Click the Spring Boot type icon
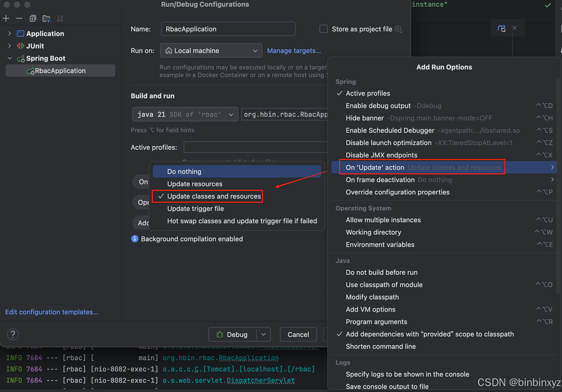The width and height of the screenshot is (562, 392). pos(21,58)
